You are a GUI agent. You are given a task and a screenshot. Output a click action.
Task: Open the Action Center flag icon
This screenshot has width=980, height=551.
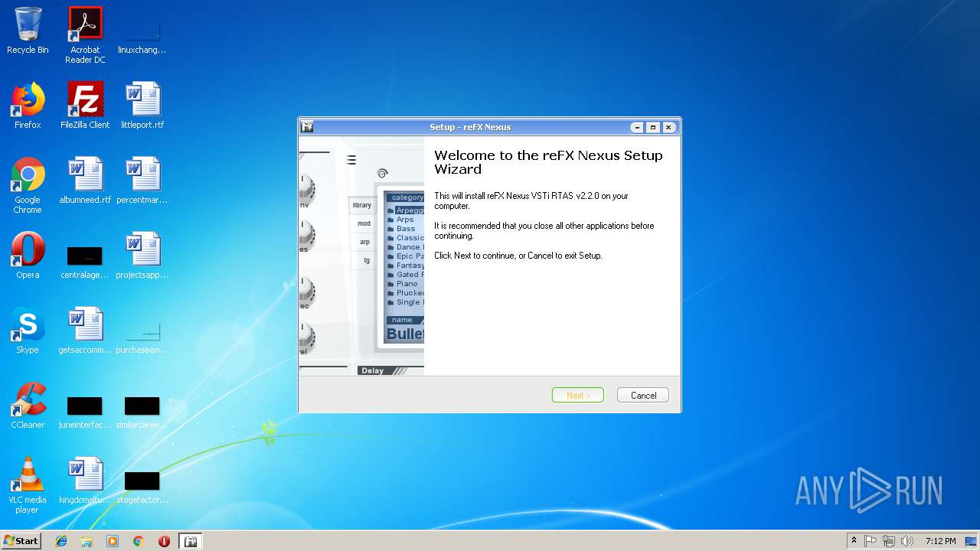click(x=871, y=541)
